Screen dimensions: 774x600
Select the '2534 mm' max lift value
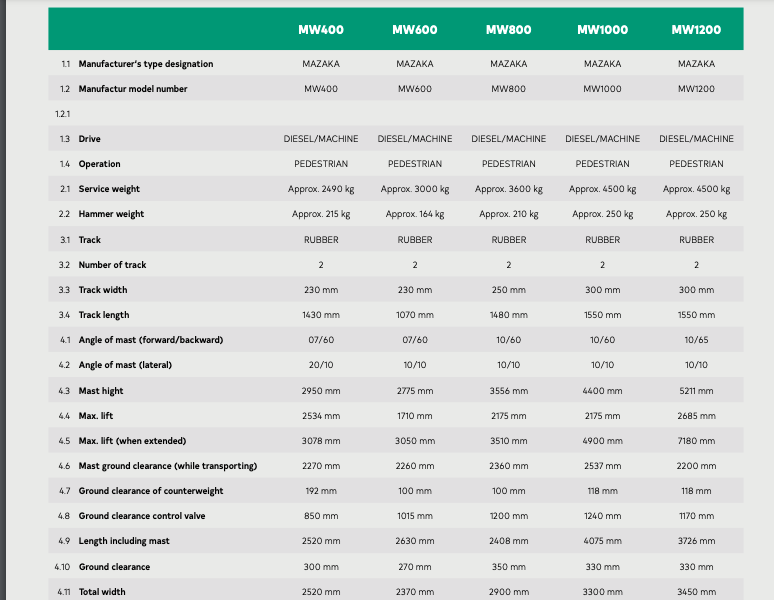[x=321, y=416]
